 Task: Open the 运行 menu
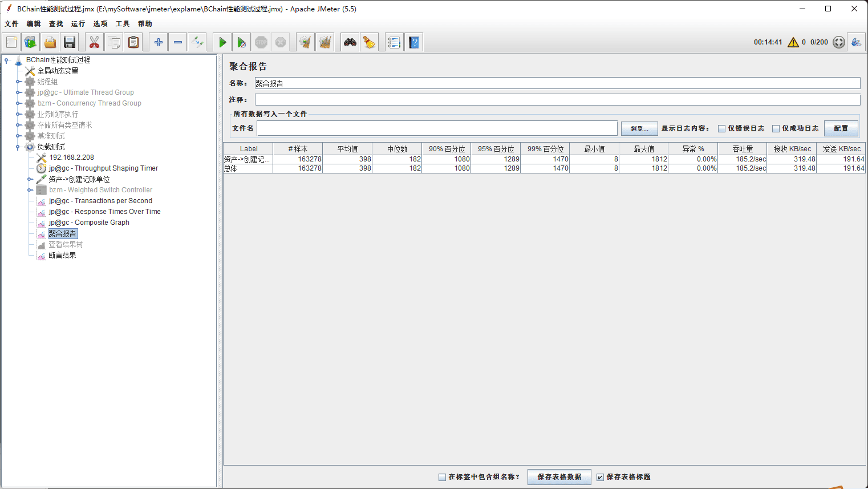click(x=78, y=24)
